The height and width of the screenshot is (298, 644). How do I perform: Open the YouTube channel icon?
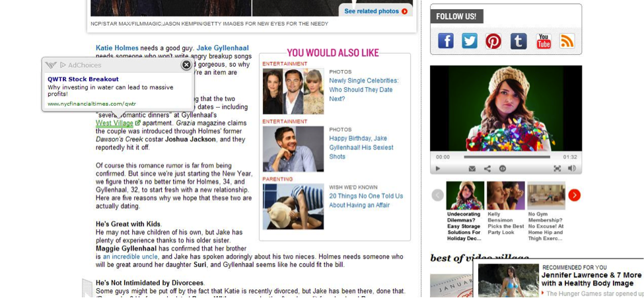pyautogui.click(x=544, y=41)
